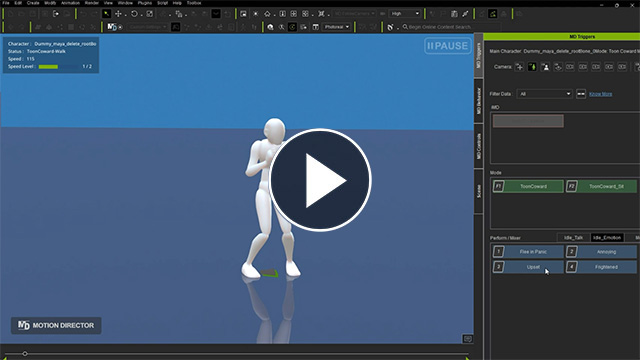Select the object select arrow tool
This screenshot has height=360, width=640.
pos(106,13)
